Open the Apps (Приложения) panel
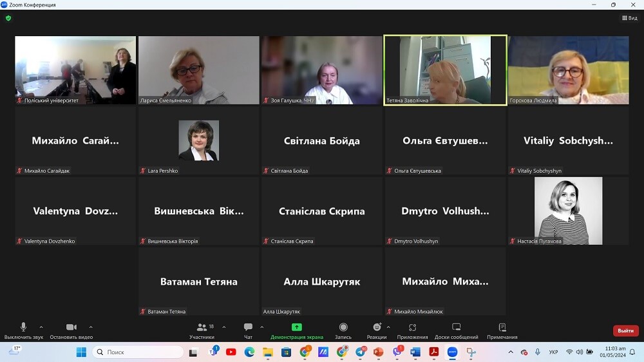This screenshot has width=644, height=362. (412, 327)
